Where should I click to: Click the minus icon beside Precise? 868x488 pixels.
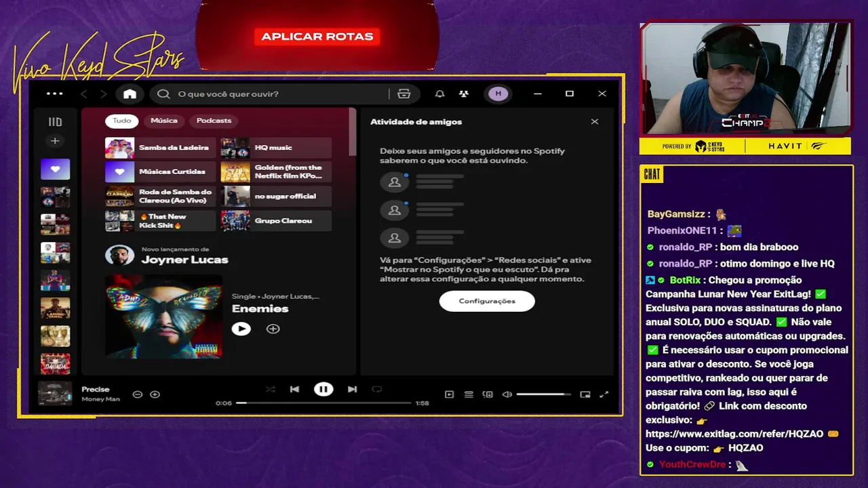point(137,394)
